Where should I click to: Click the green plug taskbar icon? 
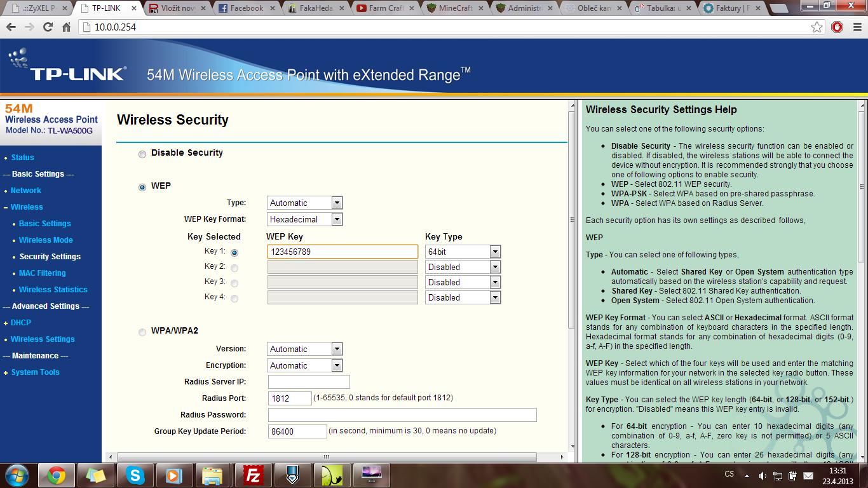click(332, 475)
